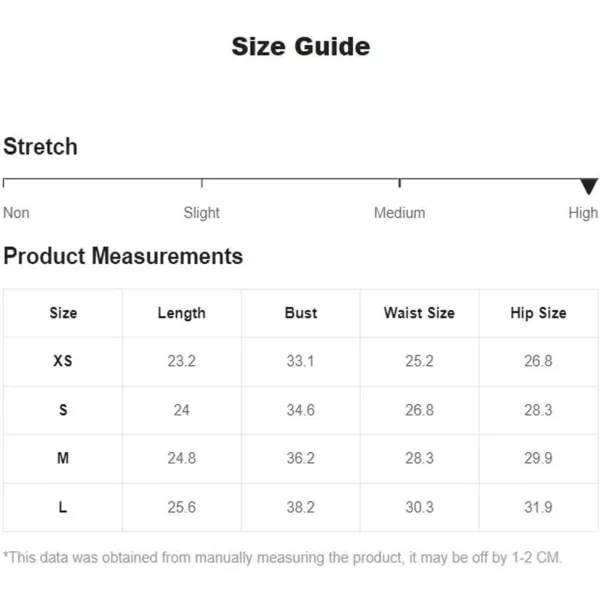Select the Medium stretch tick mark

pos(399,183)
